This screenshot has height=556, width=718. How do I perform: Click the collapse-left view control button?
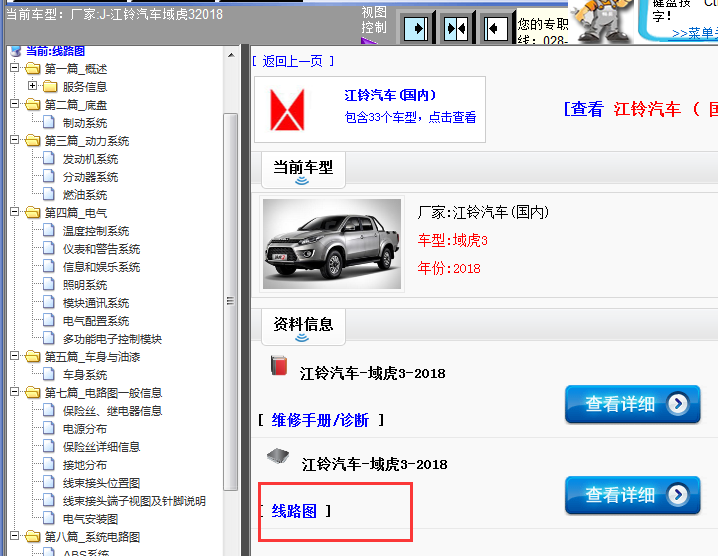pos(495,29)
